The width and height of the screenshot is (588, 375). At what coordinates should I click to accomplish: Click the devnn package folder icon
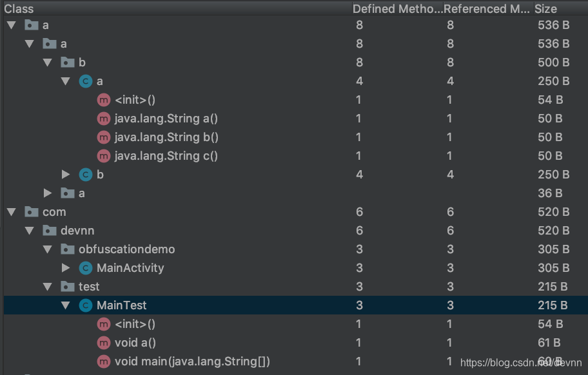49,231
